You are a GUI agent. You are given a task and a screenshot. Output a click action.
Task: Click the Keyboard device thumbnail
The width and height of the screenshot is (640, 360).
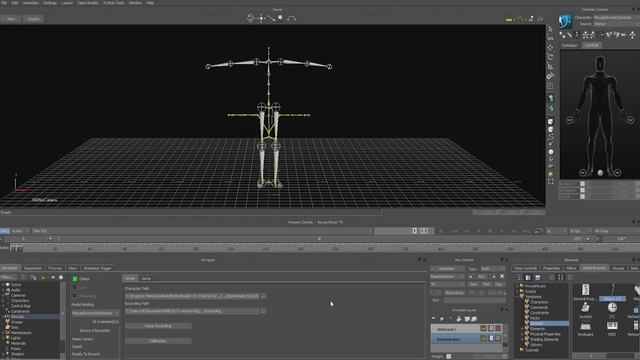(585, 329)
